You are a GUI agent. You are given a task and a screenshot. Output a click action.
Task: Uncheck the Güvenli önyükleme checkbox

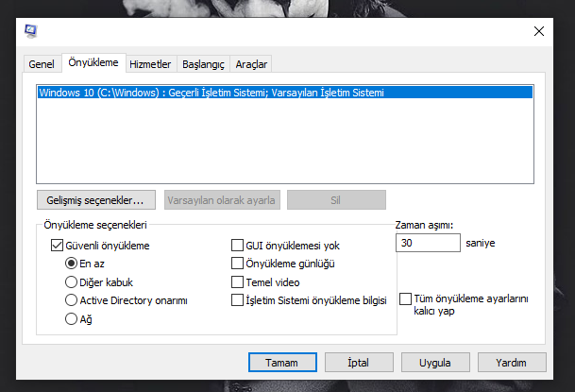pyautogui.click(x=57, y=246)
